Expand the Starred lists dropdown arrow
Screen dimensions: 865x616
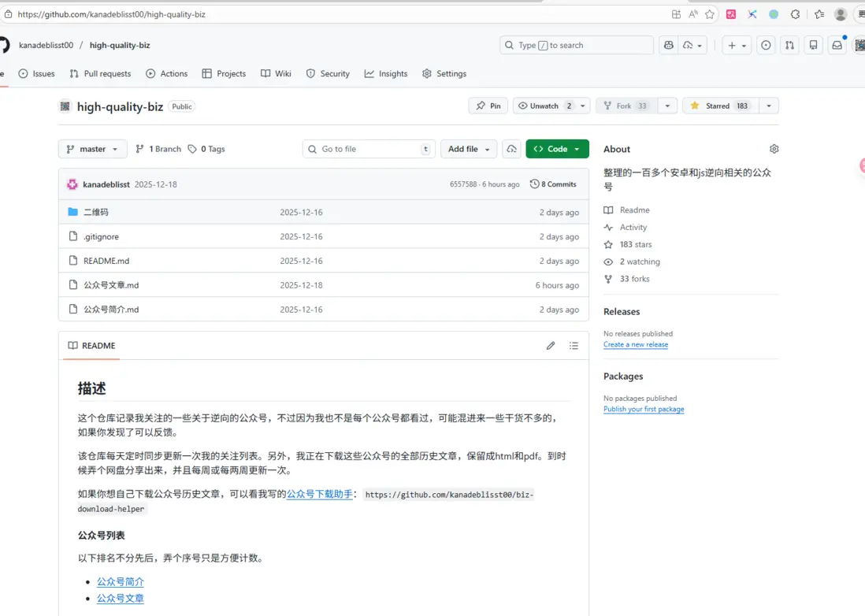tap(768, 106)
